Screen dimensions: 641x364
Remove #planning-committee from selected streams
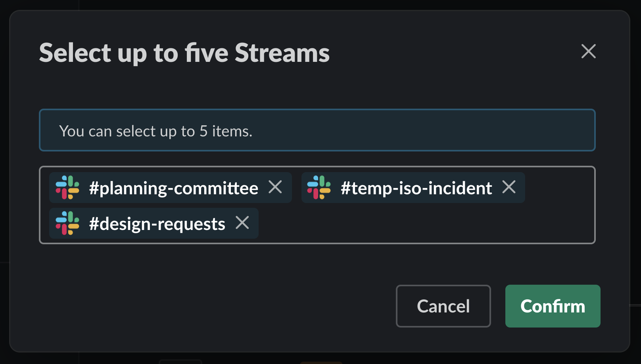click(275, 187)
